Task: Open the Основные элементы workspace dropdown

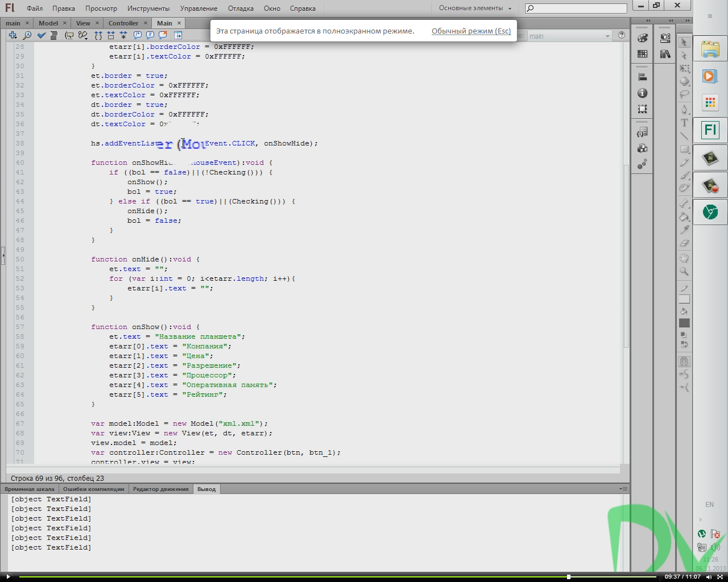Action: pos(475,9)
